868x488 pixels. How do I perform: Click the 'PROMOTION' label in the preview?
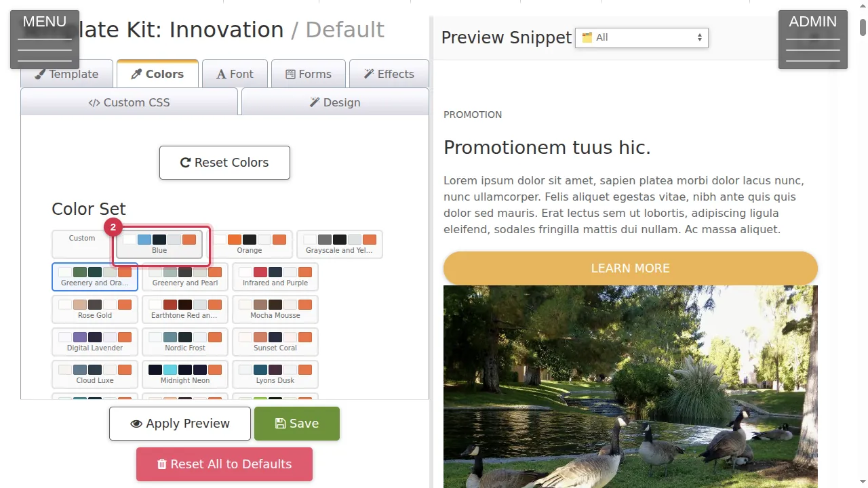tap(473, 115)
